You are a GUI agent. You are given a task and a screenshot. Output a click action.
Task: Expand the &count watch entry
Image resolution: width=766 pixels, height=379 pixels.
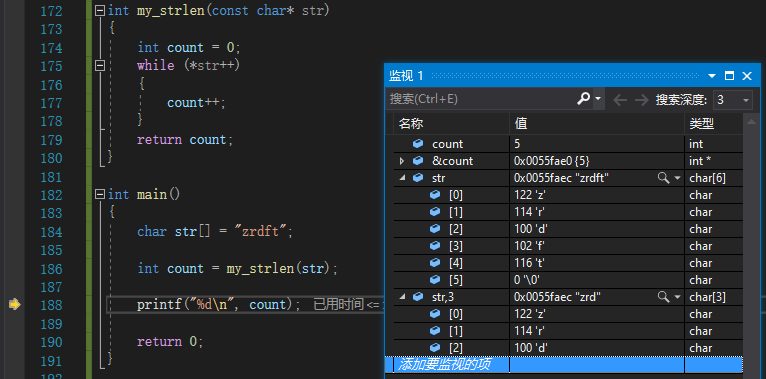(402, 161)
